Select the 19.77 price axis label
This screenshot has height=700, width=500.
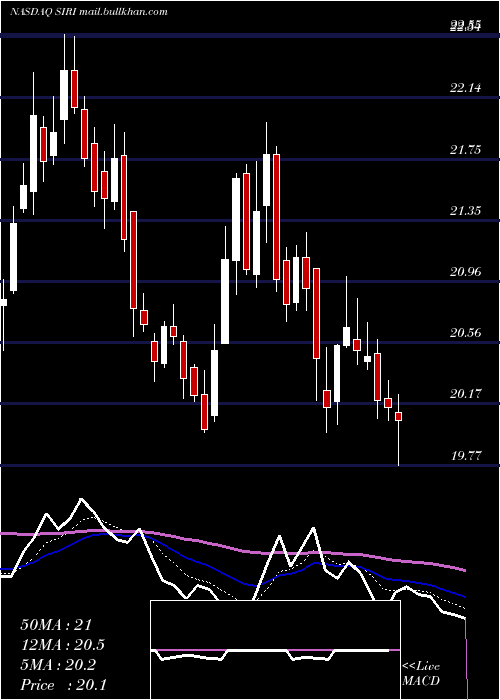466,455
